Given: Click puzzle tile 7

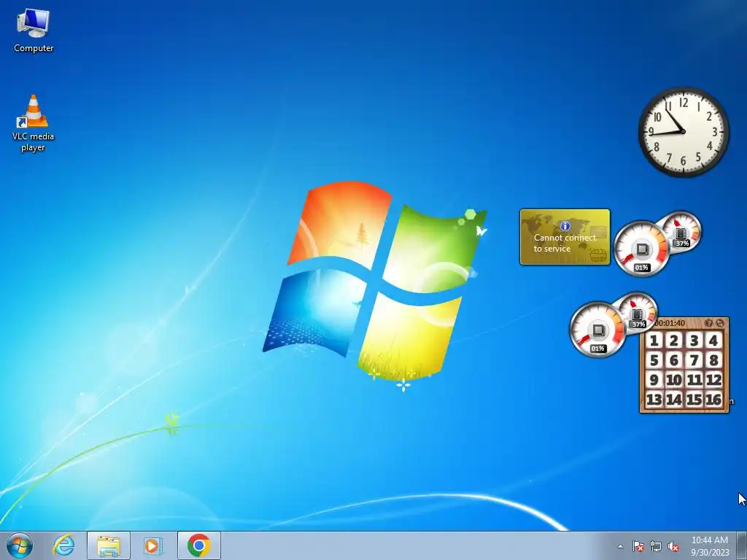Looking at the screenshot, I should pyautogui.click(x=694, y=360).
